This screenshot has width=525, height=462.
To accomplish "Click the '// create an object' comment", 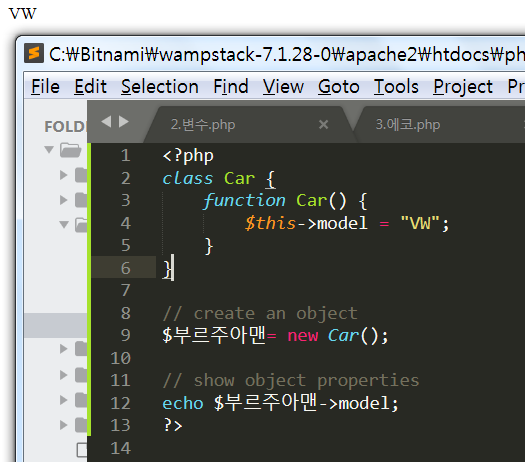I will click(x=260, y=314).
